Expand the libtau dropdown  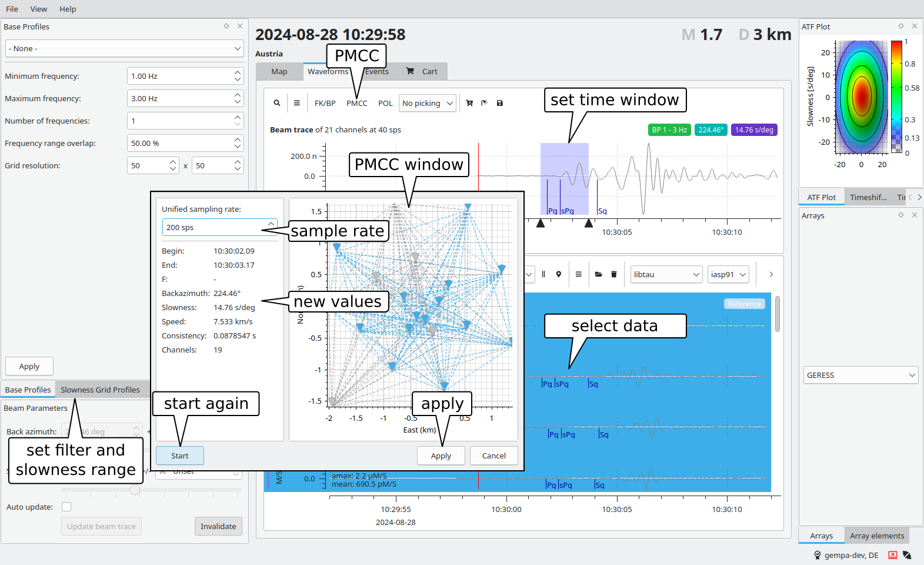click(666, 274)
